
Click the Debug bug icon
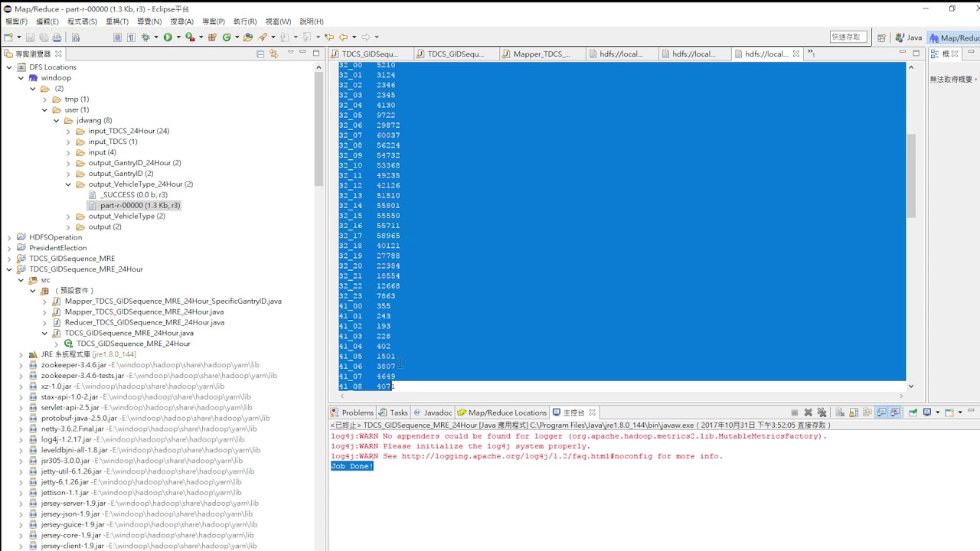pos(145,37)
